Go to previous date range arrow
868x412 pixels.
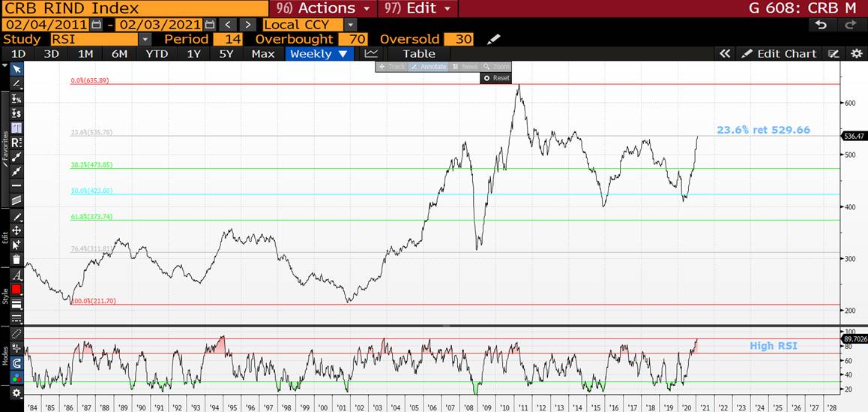pyautogui.click(x=227, y=25)
